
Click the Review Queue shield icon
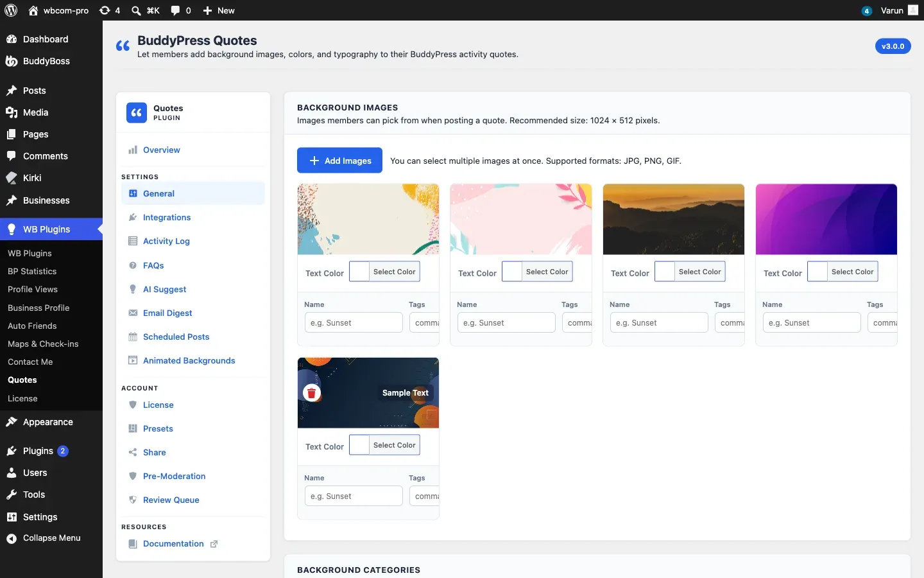pyautogui.click(x=133, y=500)
